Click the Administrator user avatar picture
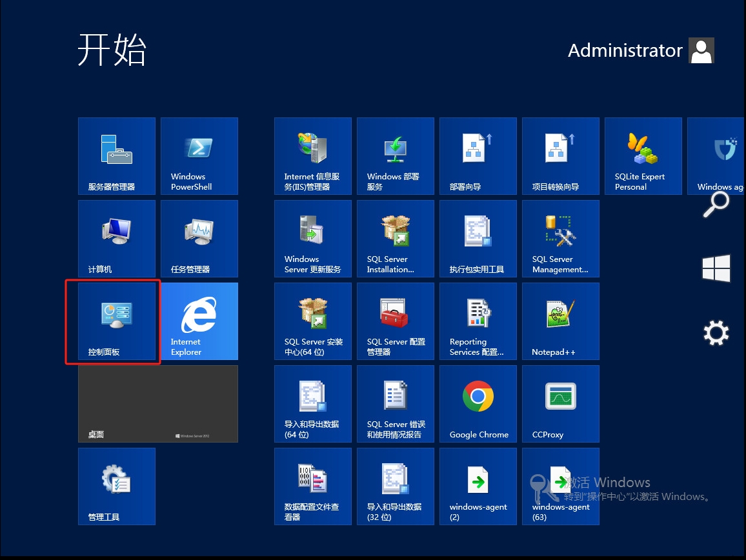 701,50
